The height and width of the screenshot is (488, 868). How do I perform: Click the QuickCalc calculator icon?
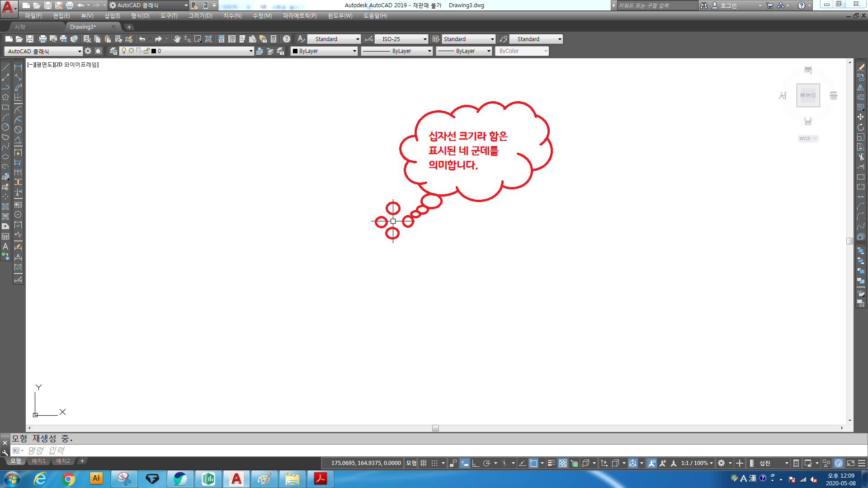pos(274,39)
